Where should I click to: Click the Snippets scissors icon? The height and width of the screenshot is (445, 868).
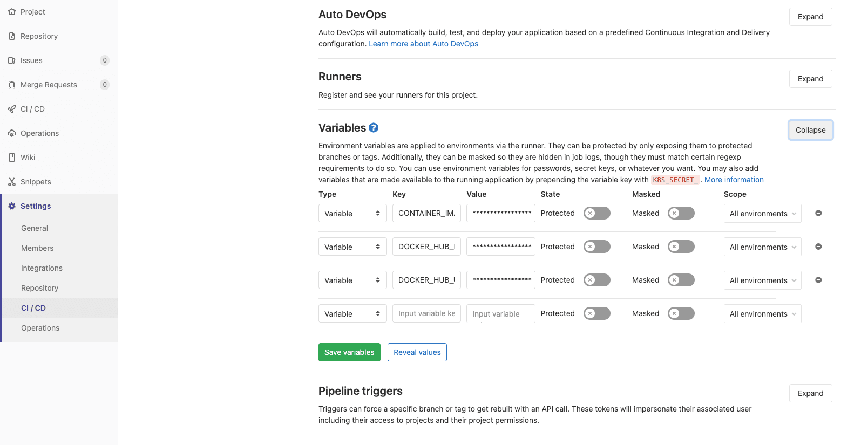(12, 182)
